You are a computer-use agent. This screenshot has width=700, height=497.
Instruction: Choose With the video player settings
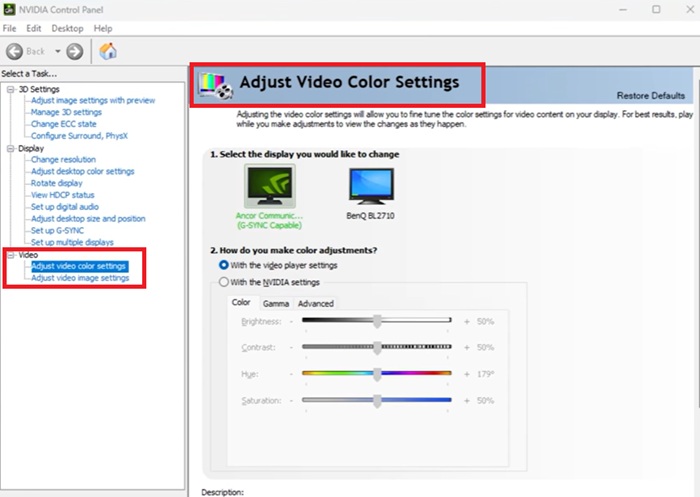(x=224, y=265)
